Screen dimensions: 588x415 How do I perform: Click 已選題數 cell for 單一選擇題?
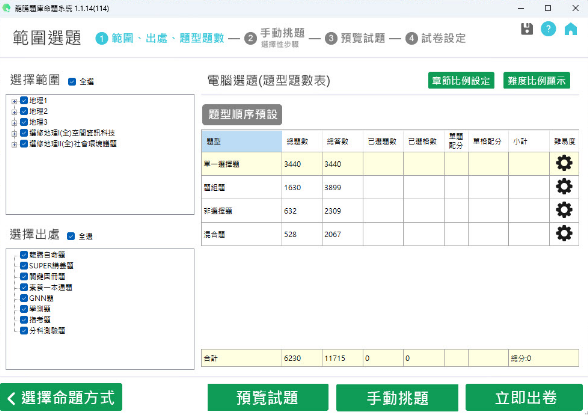pos(383,164)
